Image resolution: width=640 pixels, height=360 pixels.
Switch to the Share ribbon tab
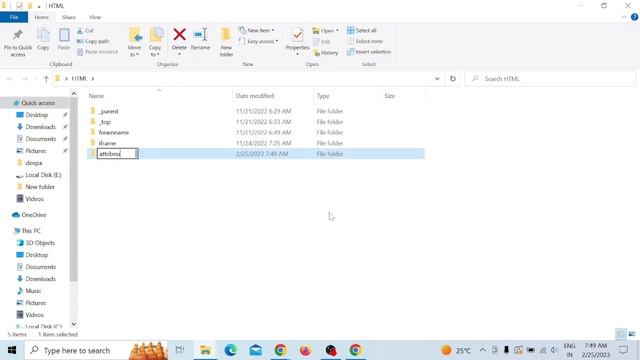click(x=69, y=17)
